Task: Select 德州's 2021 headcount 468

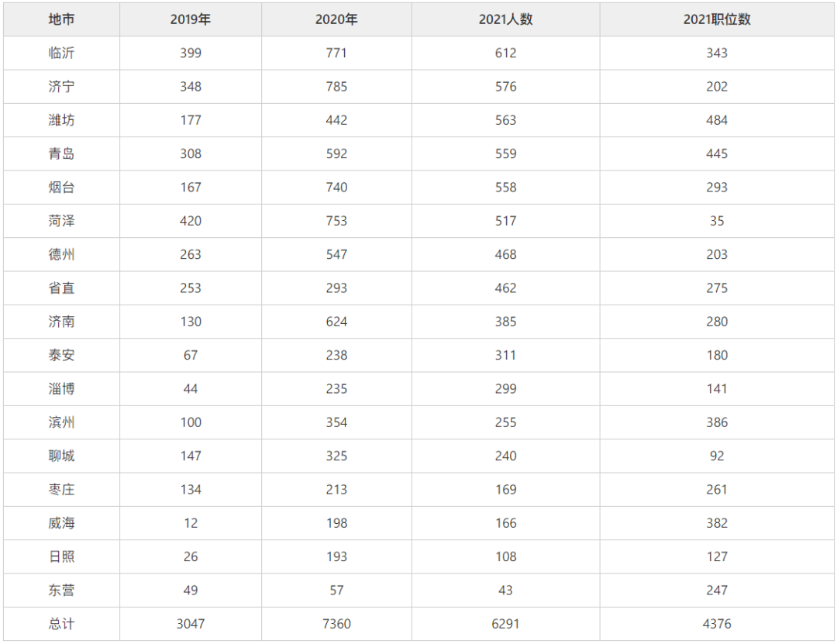Action: point(505,255)
